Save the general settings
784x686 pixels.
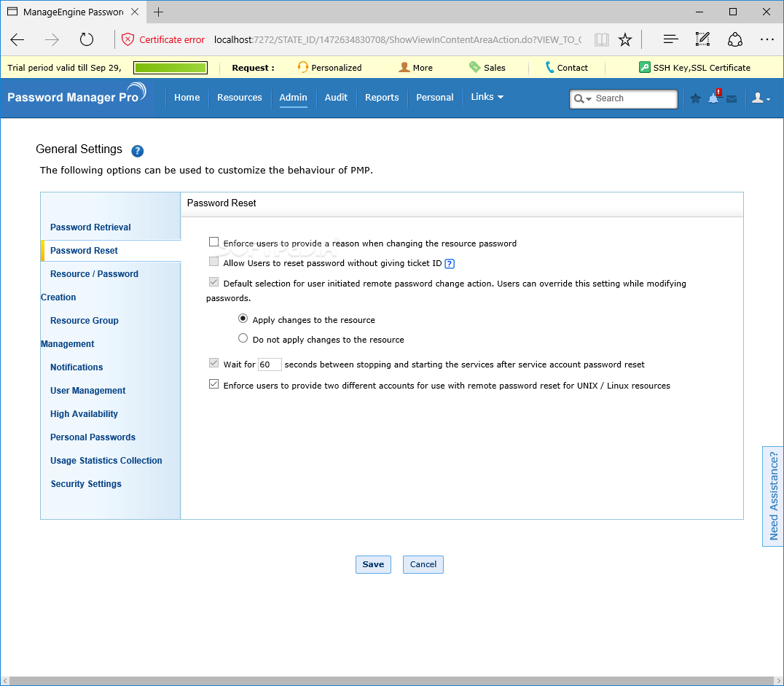pyautogui.click(x=373, y=564)
